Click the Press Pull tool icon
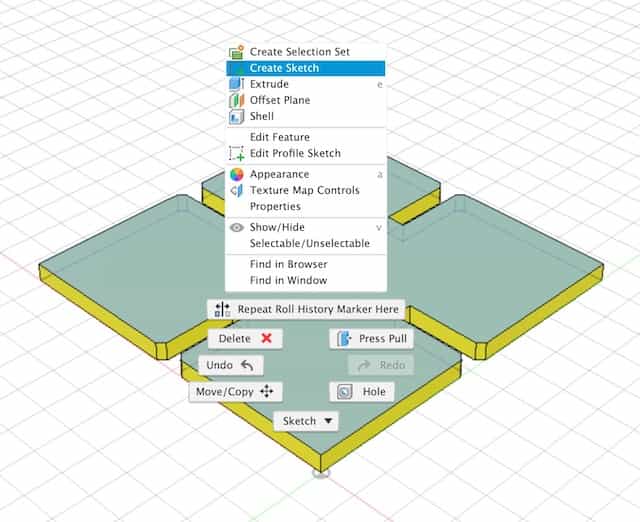The width and height of the screenshot is (640, 522). tap(344, 339)
